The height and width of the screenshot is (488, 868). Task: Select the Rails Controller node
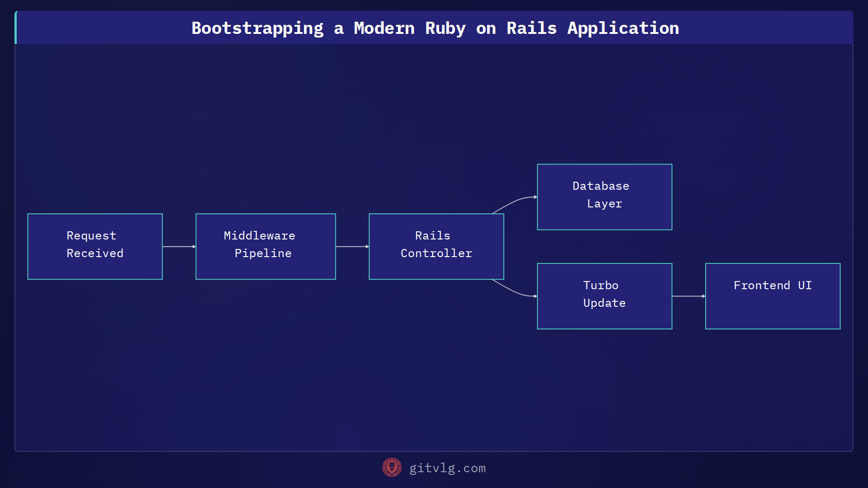click(x=436, y=247)
